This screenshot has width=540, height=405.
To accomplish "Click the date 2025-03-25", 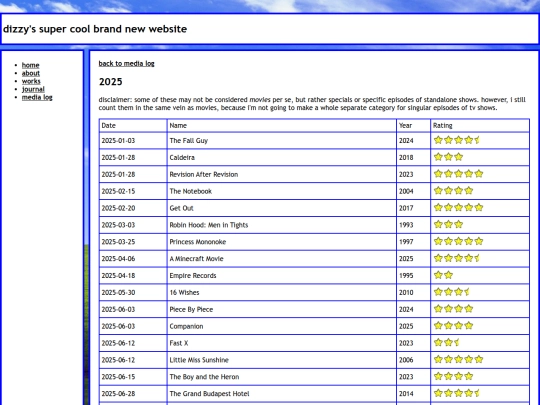I will [118, 242].
